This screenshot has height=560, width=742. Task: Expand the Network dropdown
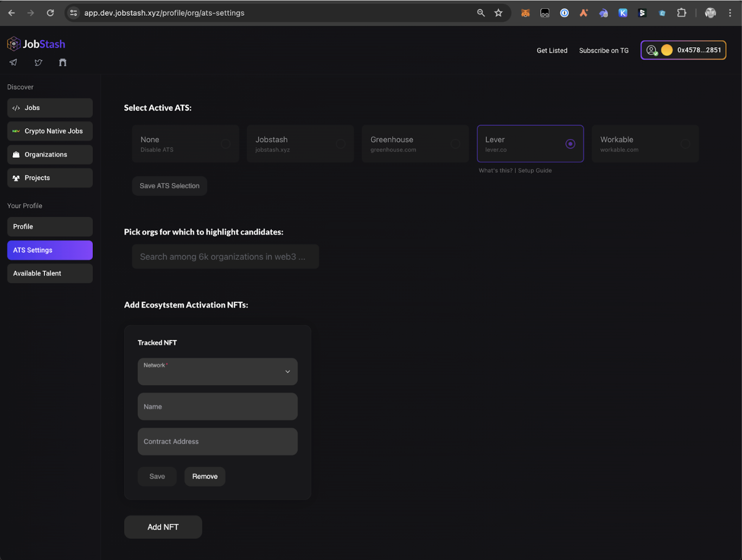coord(218,372)
